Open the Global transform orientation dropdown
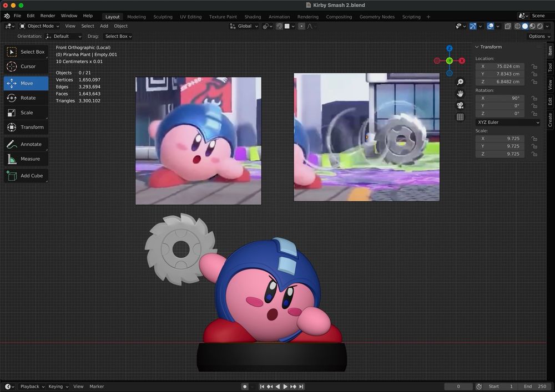Viewport: 555px width, 392px height. coord(244,26)
